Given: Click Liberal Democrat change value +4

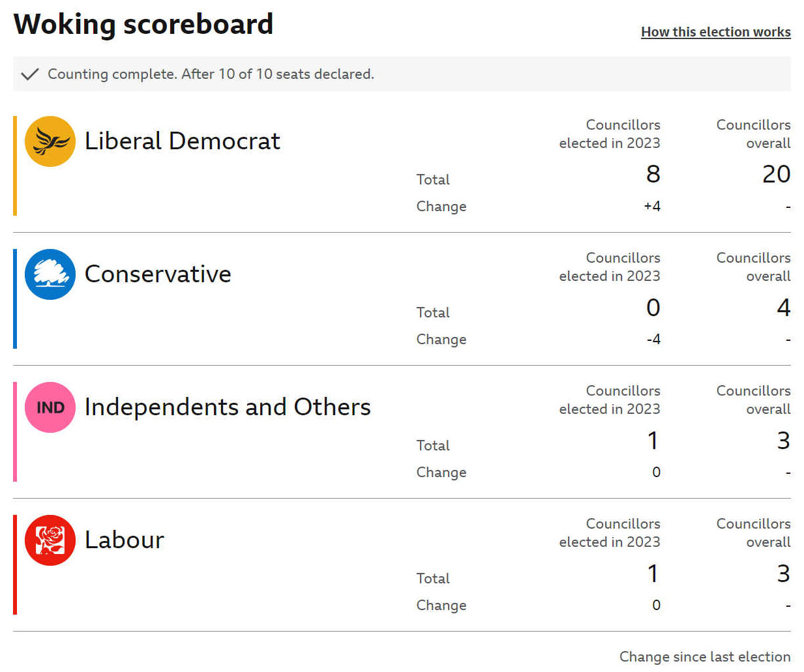Looking at the screenshot, I should click(652, 206).
